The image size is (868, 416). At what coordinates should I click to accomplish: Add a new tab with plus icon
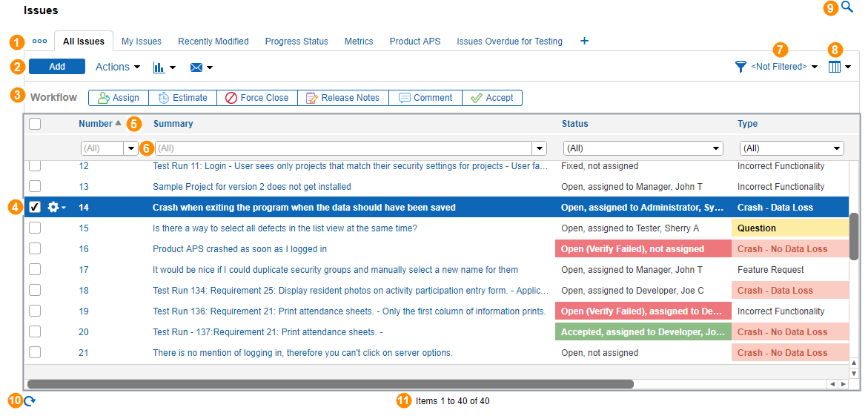584,41
